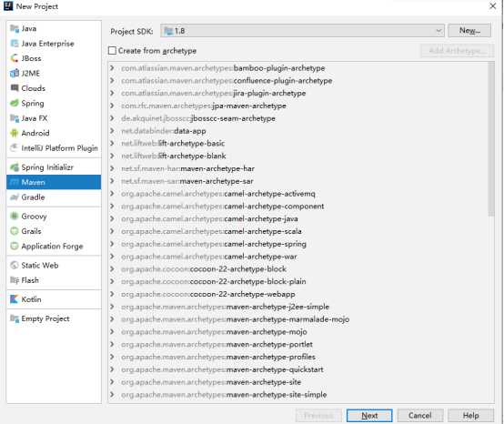
Task: Expand confluence-plugin-archetype entry
Action: click(112, 80)
